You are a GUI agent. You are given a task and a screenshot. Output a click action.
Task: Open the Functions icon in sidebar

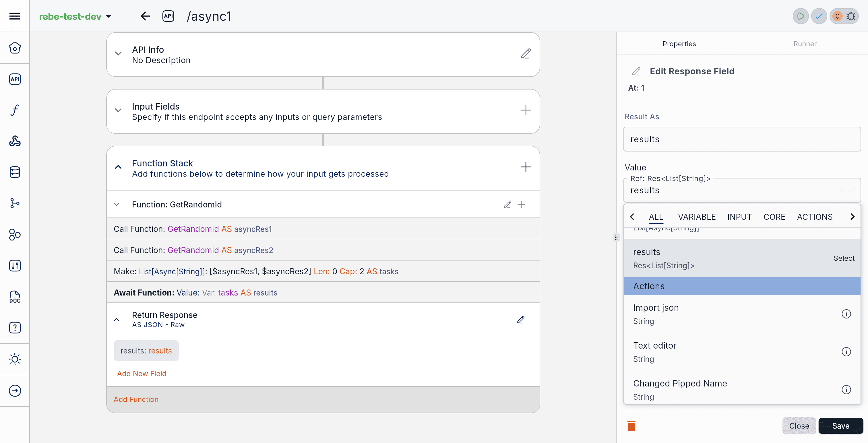14,110
